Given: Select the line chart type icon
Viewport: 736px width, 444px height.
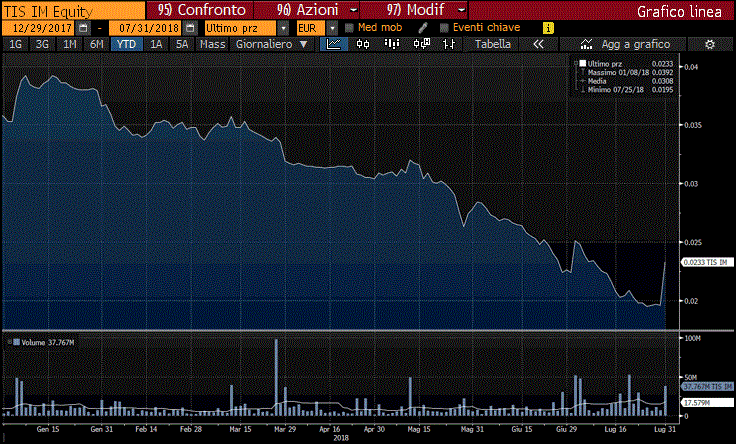Looking at the screenshot, I should tap(334, 44).
